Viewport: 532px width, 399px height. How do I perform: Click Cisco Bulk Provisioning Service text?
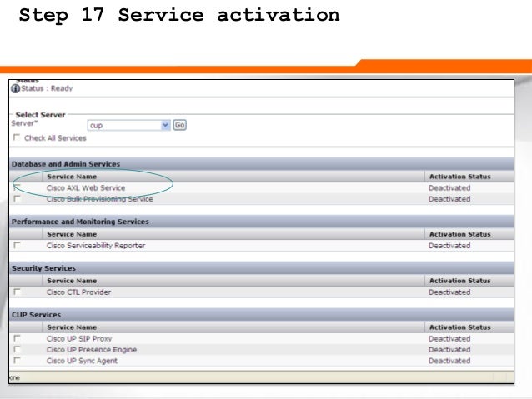click(100, 199)
